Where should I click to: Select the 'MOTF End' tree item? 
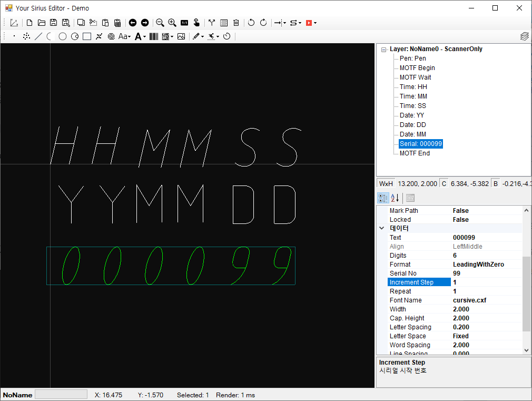[x=415, y=153]
